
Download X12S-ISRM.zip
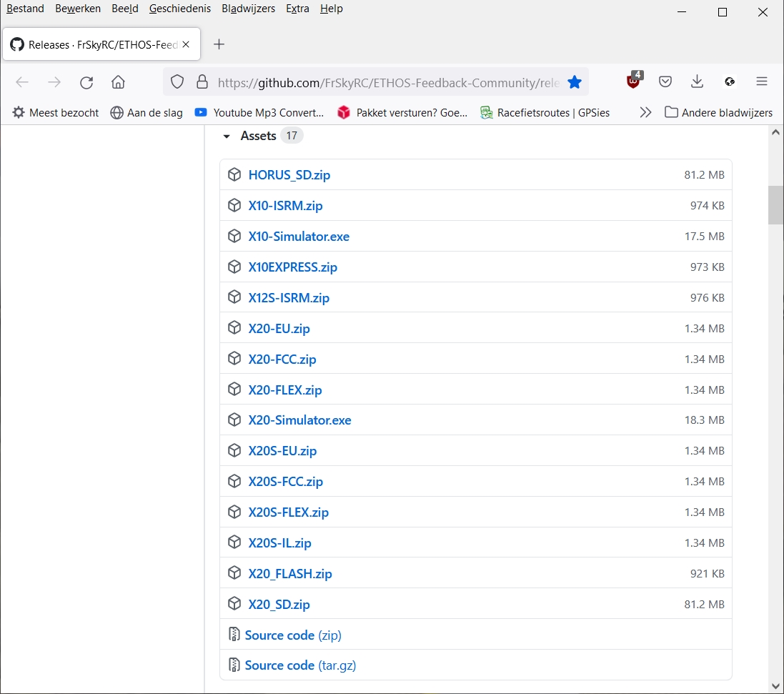(289, 298)
